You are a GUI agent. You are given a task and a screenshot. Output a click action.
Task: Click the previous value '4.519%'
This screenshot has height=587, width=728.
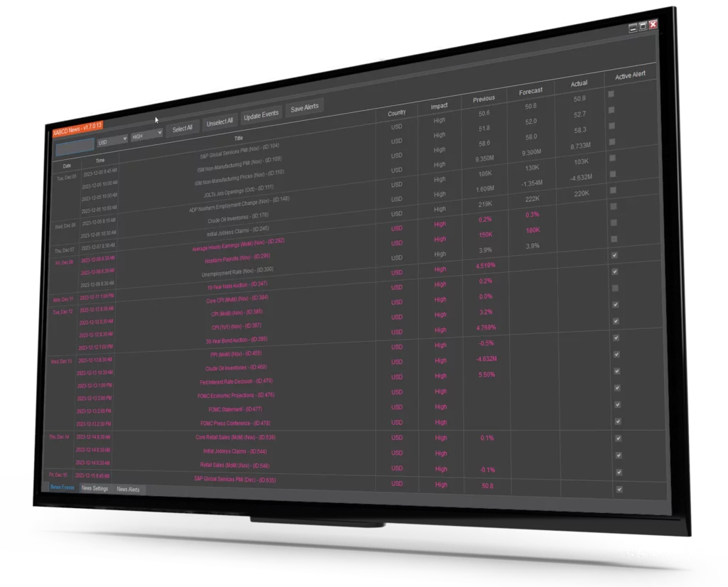tap(486, 266)
